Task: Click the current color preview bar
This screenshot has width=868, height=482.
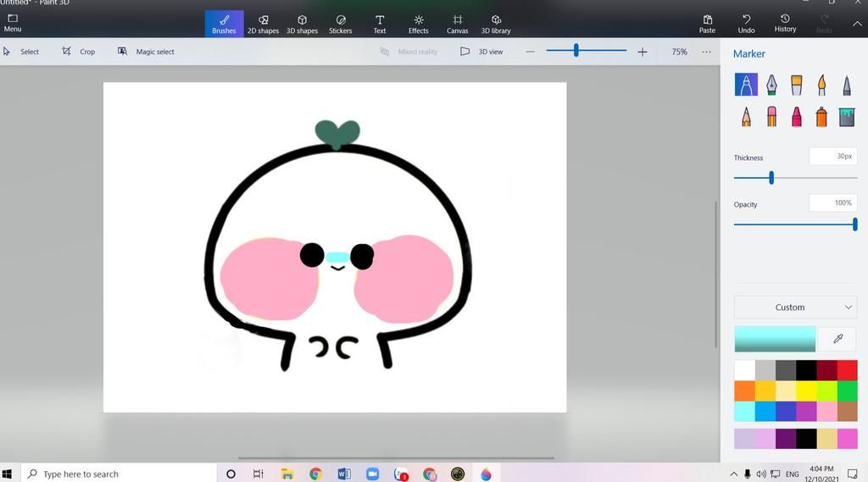Action: (775, 339)
